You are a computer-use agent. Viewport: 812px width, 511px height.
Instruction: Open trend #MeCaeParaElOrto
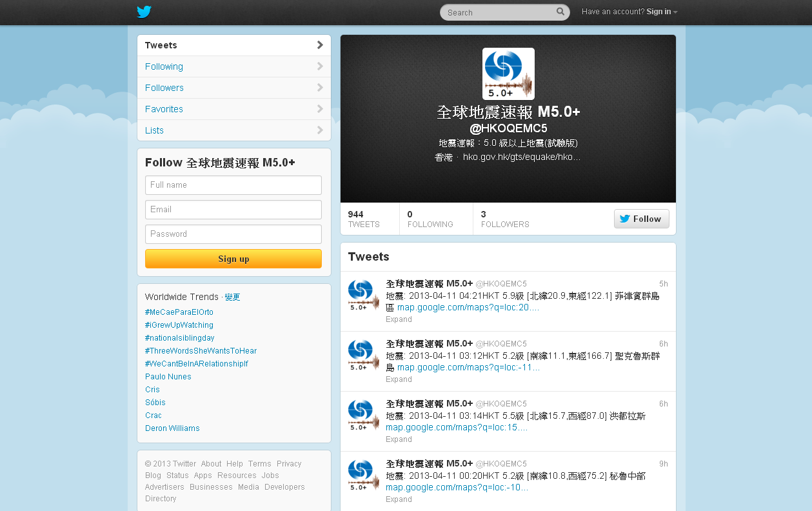pos(179,312)
